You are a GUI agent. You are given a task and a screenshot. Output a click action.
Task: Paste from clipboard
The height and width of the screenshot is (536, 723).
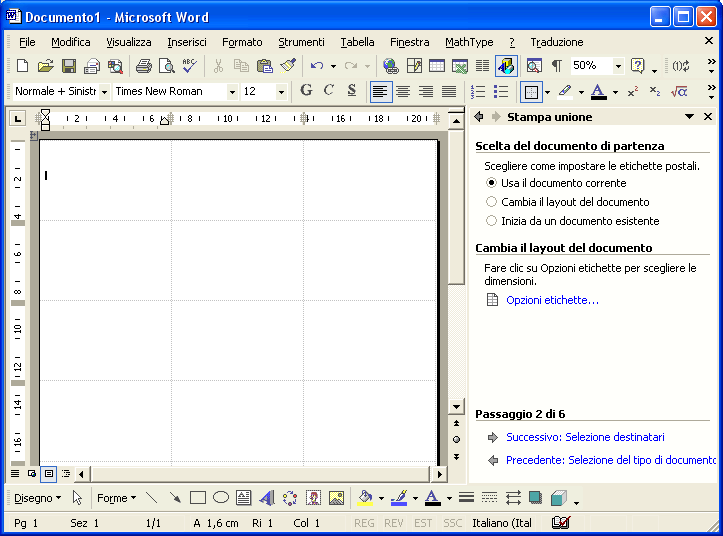point(265,66)
